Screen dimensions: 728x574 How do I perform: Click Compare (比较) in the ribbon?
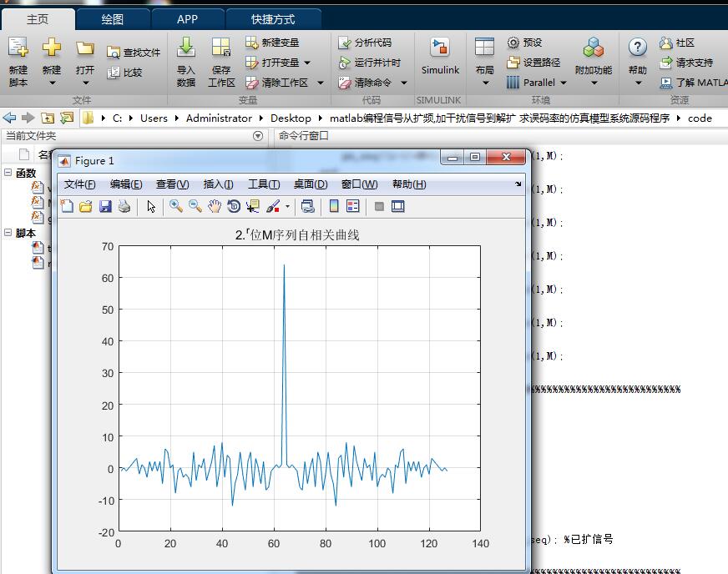point(124,73)
